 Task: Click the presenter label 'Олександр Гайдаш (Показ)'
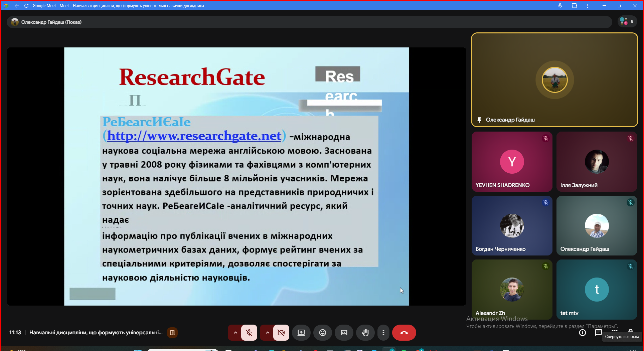(51, 22)
